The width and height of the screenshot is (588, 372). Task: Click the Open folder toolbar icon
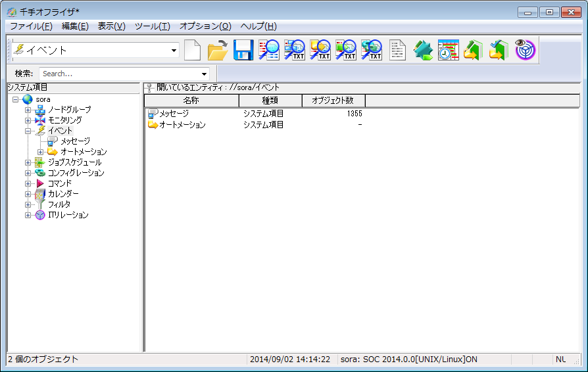[x=218, y=50]
